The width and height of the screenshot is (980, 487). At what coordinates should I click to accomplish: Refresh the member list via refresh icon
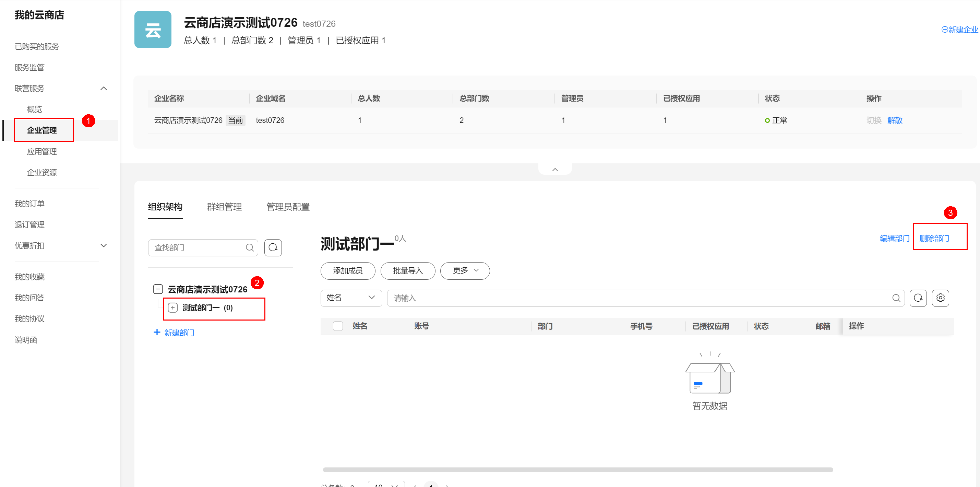pyautogui.click(x=918, y=298)
